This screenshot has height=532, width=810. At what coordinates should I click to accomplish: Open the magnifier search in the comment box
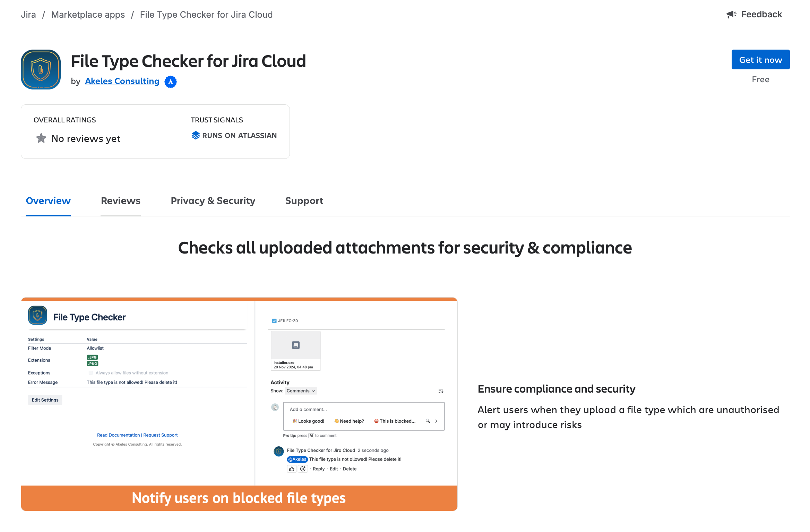tap(428, 421)
